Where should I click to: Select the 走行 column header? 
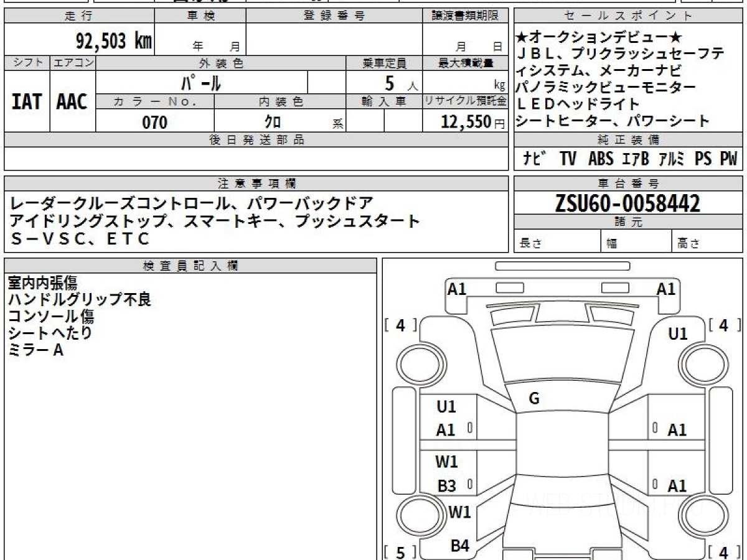coord(78,16)
